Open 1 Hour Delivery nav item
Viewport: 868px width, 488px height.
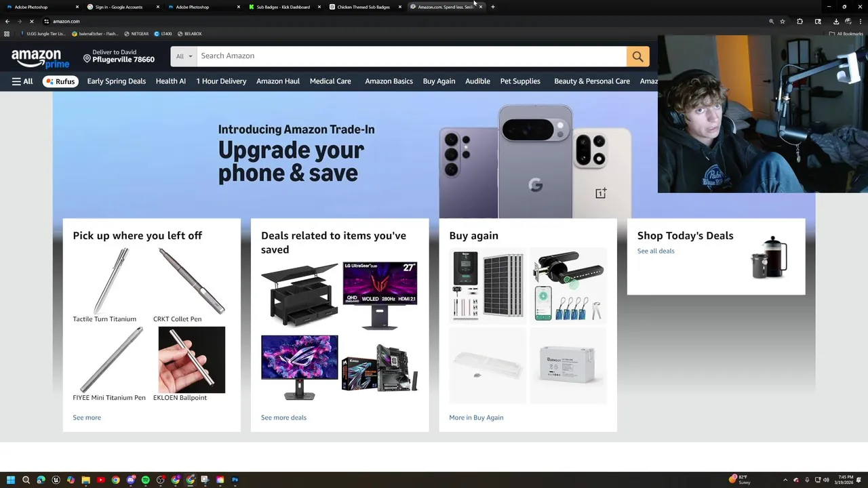(221, 81)
